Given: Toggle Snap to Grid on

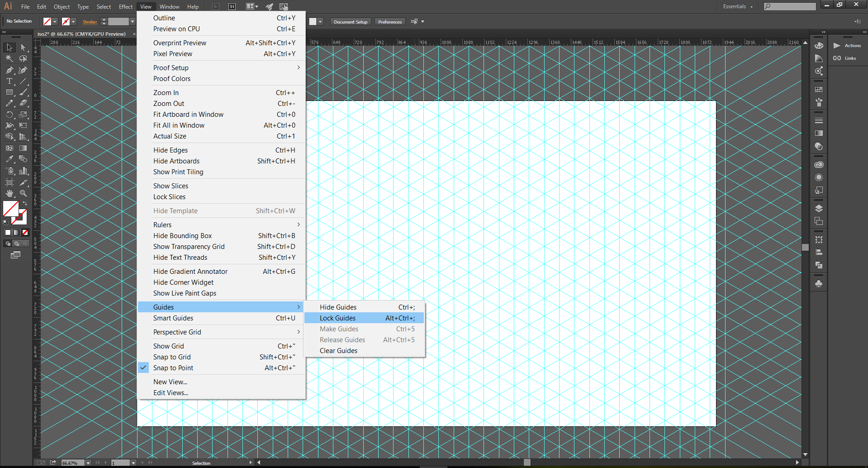Looking at the screenshot, I should (x=221, y=357).
